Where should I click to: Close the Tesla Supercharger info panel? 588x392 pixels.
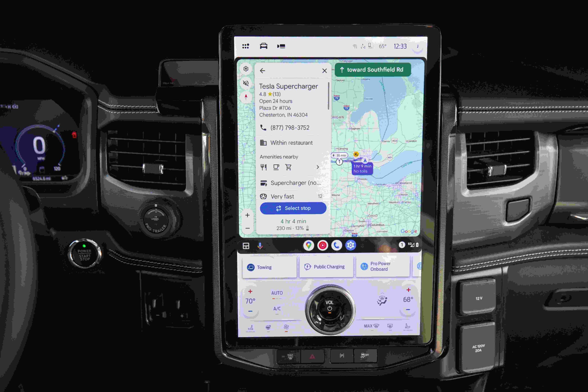point(325,71)
